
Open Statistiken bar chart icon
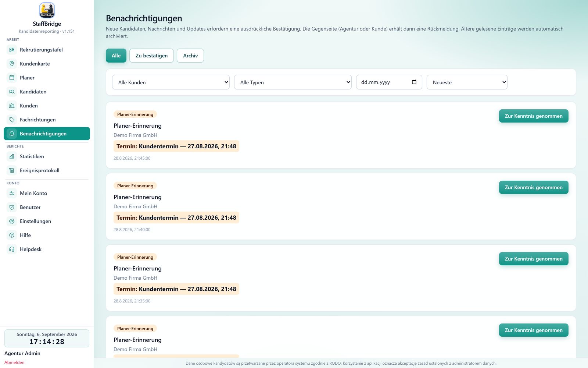pyautogui.click(x=12, y=156)
